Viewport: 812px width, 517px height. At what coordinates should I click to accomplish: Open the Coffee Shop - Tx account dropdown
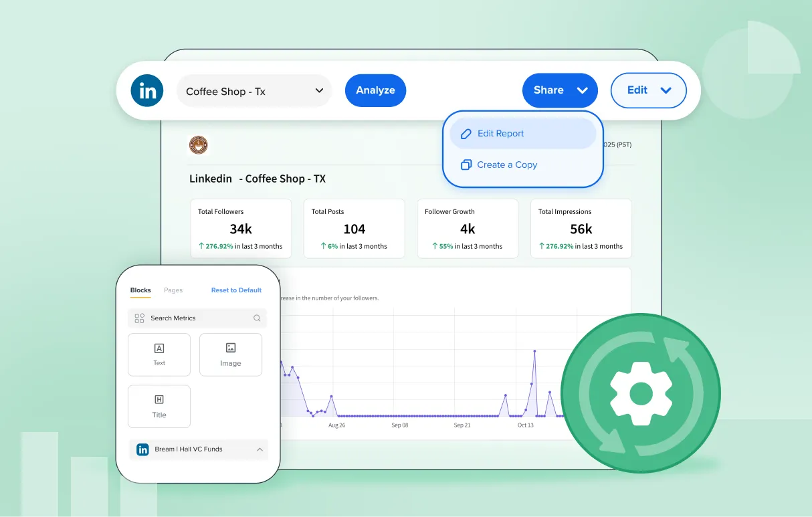coord(254,91)
